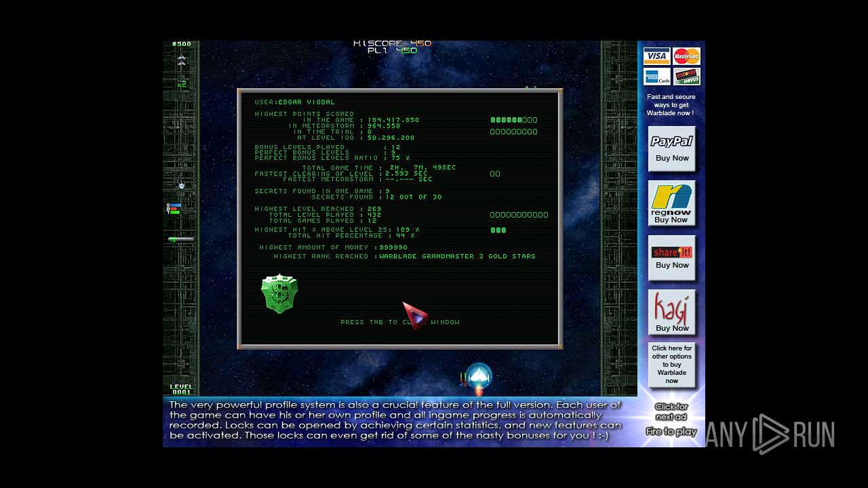
Task: Click the AT LEVEL 100 score line
Action: click(355, 138)
